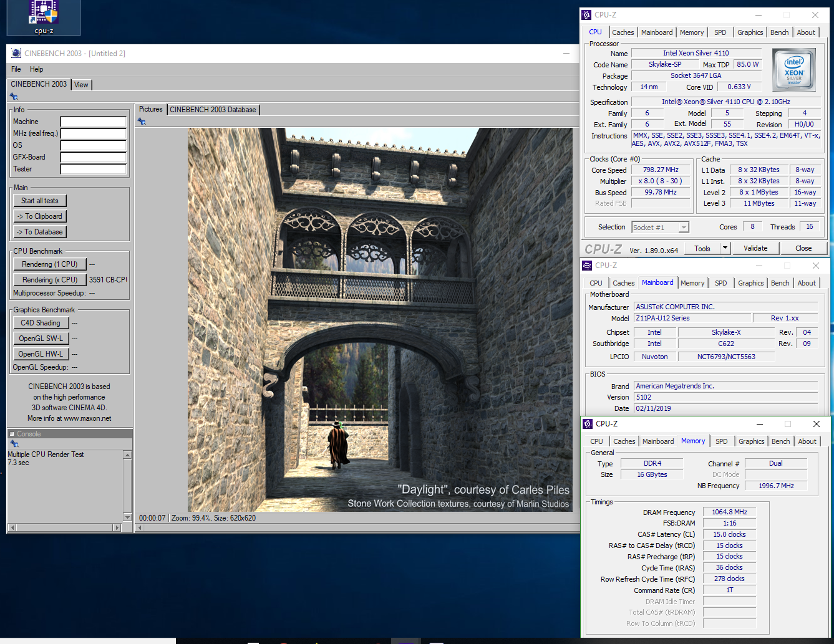Click the console horizontal scrollbar left arrow

point(12,528)
